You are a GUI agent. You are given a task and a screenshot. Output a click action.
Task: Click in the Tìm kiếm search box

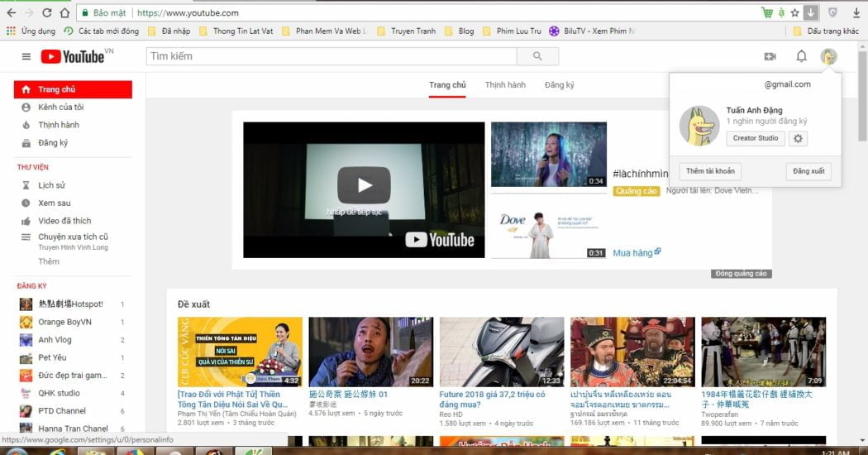pyautogui.click(x=331, y=56)
